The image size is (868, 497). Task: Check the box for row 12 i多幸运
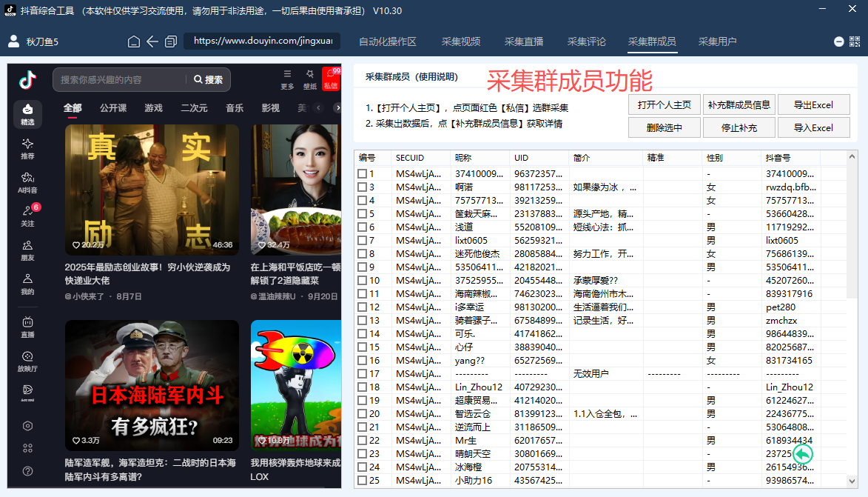pyautogui.click(x=362, y=307)
